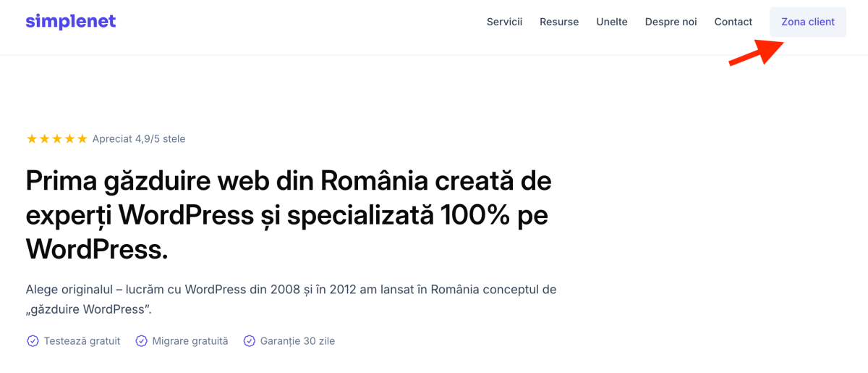868x373 pixels.
Task: Click the checkmark icon beside Garanție 30 zile
Action: pyautogui.click(x=250, y=341)
